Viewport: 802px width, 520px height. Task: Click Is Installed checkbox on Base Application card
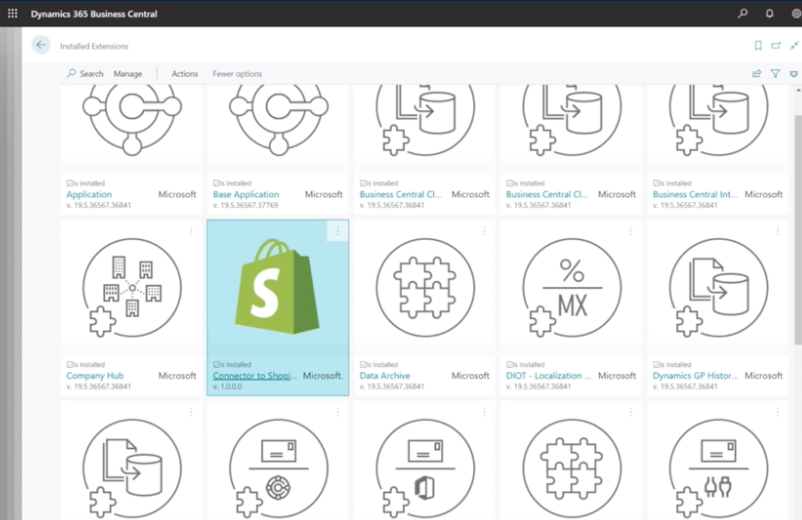(217, 183)
